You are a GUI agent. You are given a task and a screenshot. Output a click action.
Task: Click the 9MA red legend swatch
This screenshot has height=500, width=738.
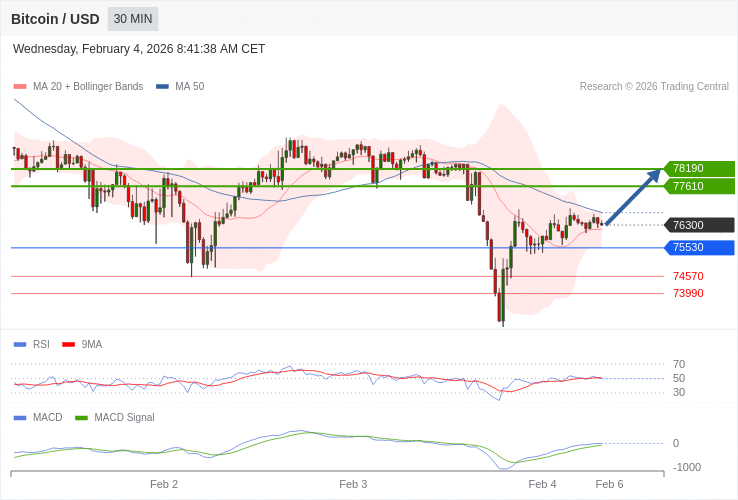click(69, 345)
